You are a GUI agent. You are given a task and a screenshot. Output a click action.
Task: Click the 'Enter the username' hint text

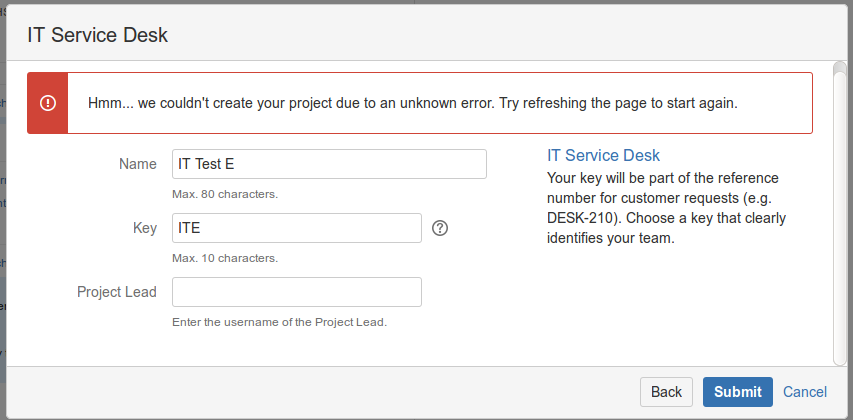coord(279,322)
